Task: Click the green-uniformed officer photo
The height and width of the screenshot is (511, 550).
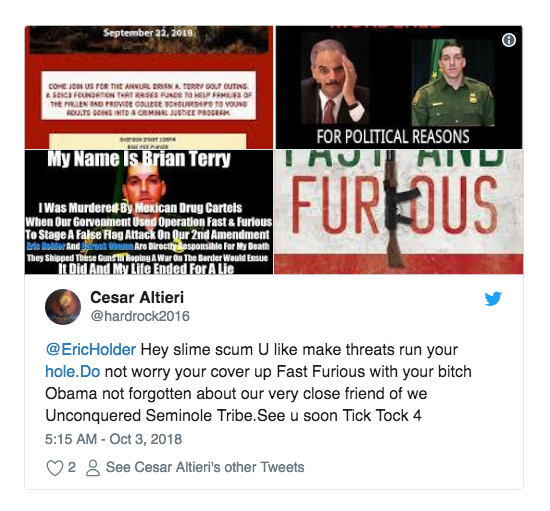Action: pos(453,82)
